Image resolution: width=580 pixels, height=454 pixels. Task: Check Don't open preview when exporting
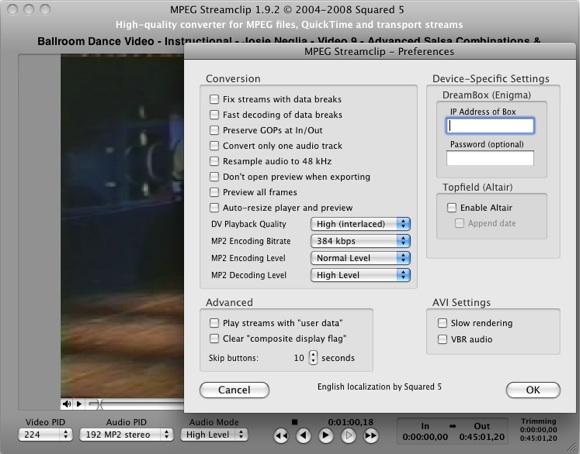point(214,177)
